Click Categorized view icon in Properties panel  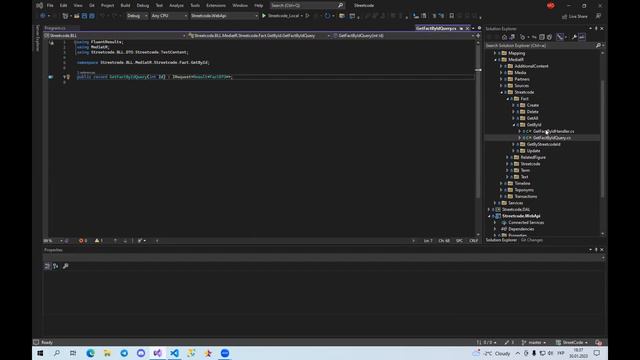[47, 266]
